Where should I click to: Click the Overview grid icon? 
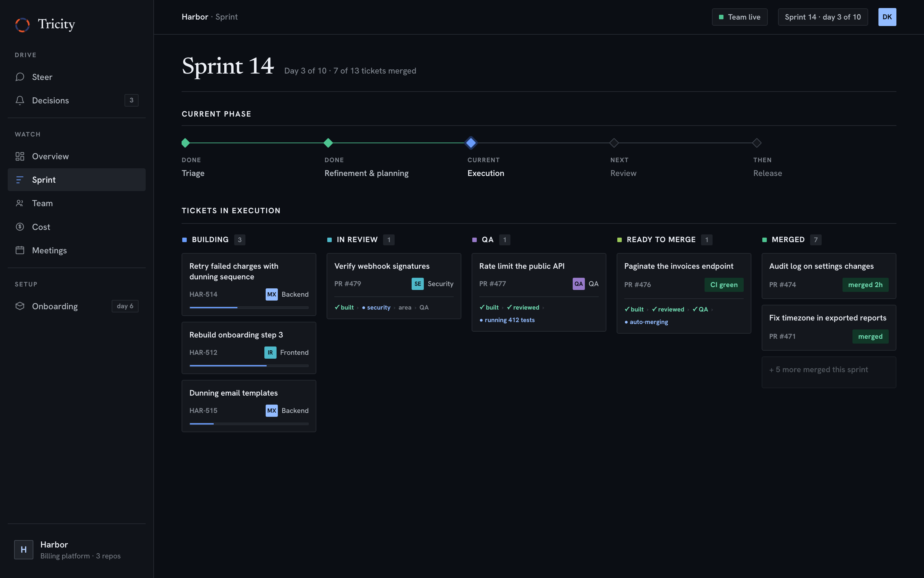[20, 156]
